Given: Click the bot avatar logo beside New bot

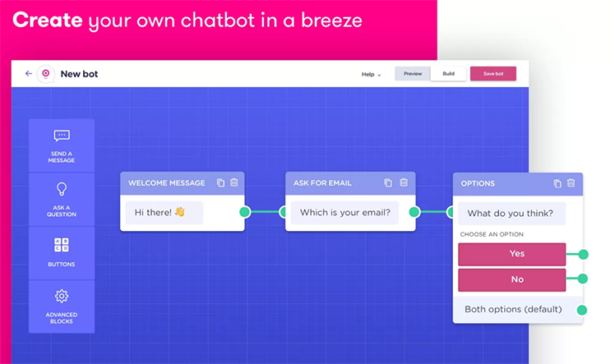Looking at the screenshot, I should click(45, 74).
